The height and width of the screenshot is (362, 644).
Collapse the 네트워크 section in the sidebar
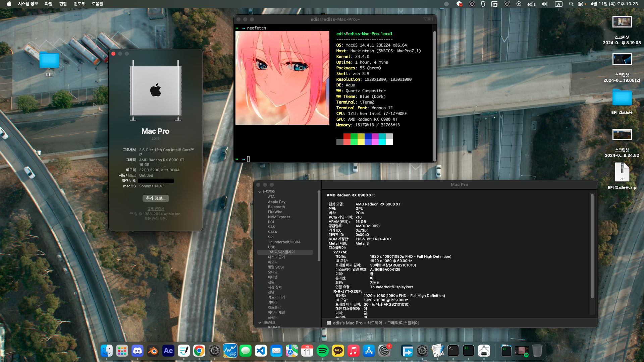tap(260, 323)
